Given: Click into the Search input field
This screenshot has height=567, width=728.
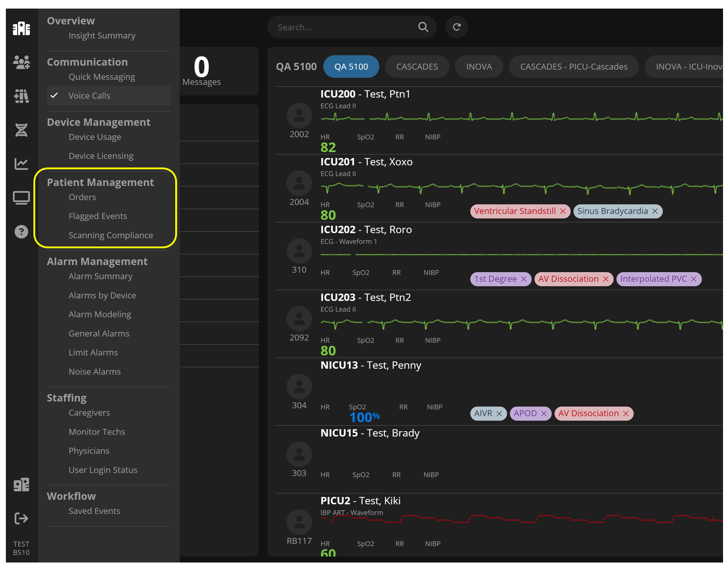Looking at the screenshot, I should (x=343, y=28).
